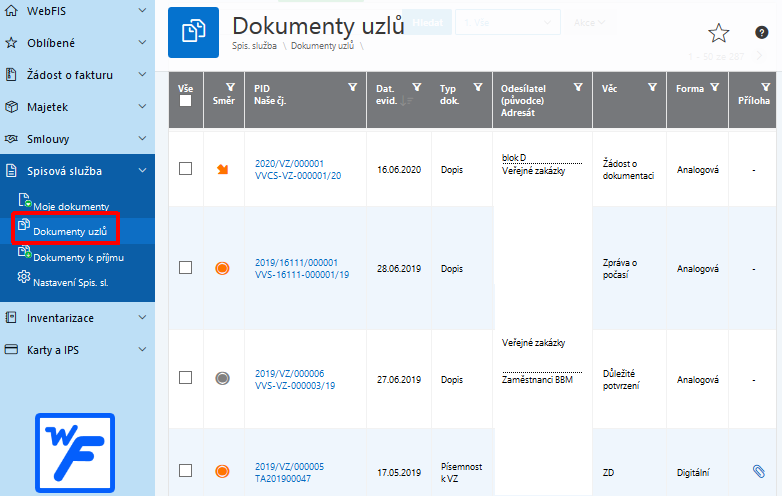Check the row dated 27.06.2019
This screenshot has width=782, height=496.
[186, 377]
